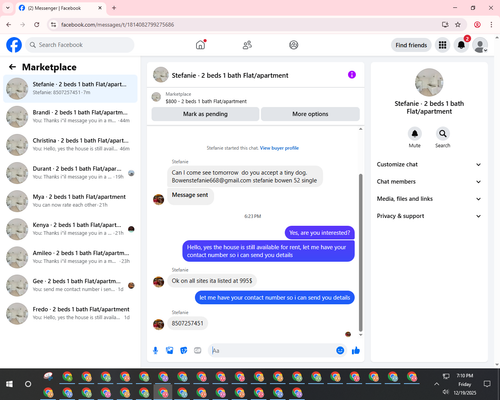Click the message about listed at 995$

click(x=212, y=281)
